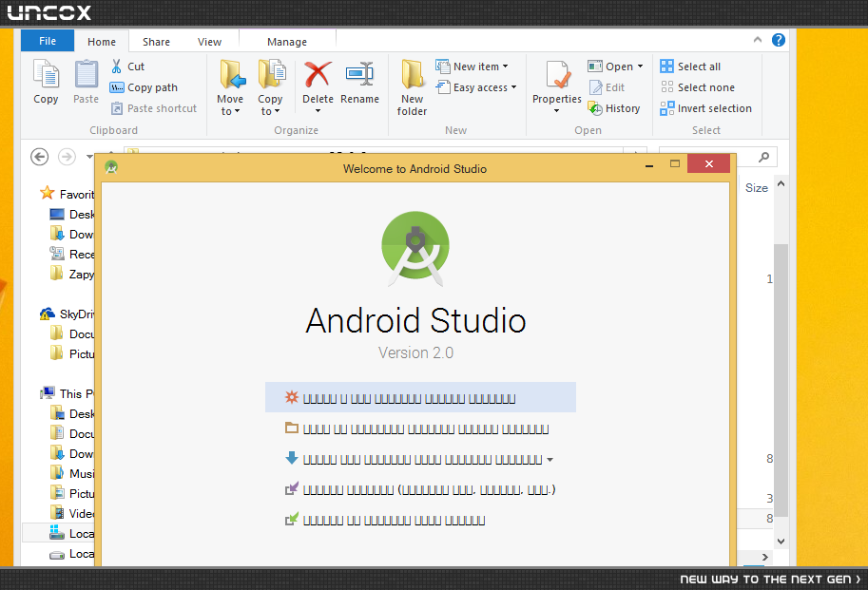Click the vertical scrollbar thumb in Explorer

pyautogui.click(x=781, y=380)
